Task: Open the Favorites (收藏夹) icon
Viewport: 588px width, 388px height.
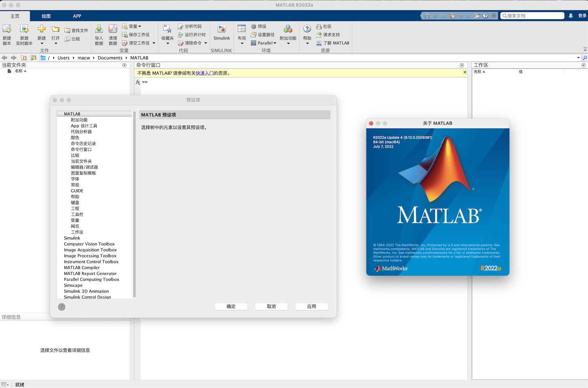Action: coord(168,29)
